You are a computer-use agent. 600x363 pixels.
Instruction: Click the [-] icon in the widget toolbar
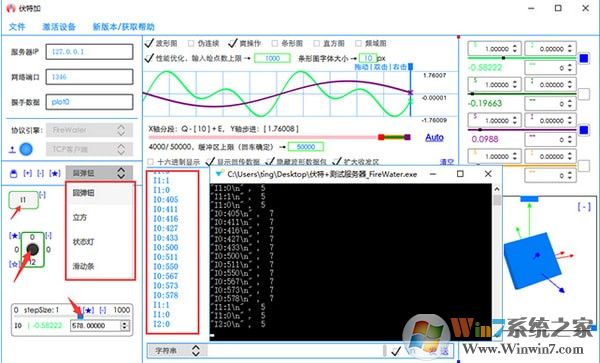coord(40,173)
